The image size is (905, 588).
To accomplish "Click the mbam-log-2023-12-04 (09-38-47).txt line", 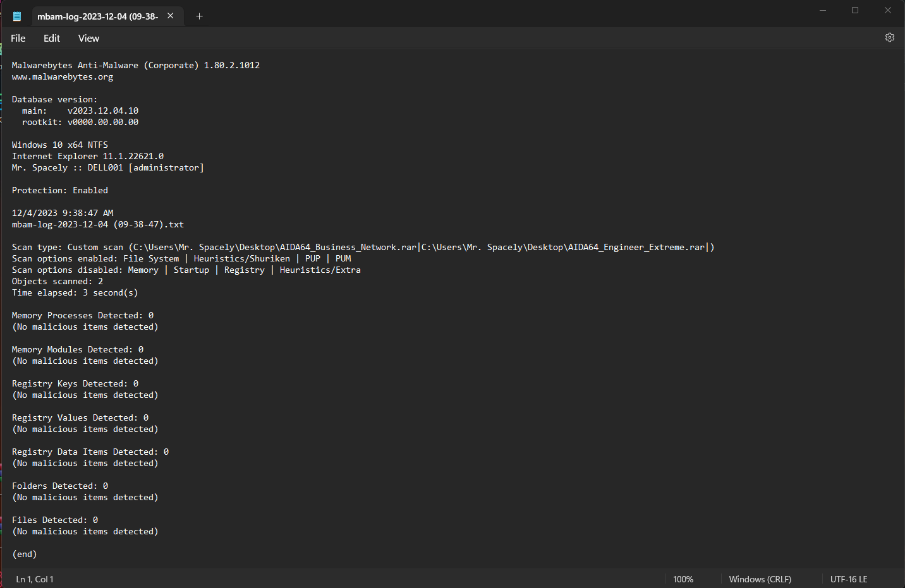I will click(98, 225).
